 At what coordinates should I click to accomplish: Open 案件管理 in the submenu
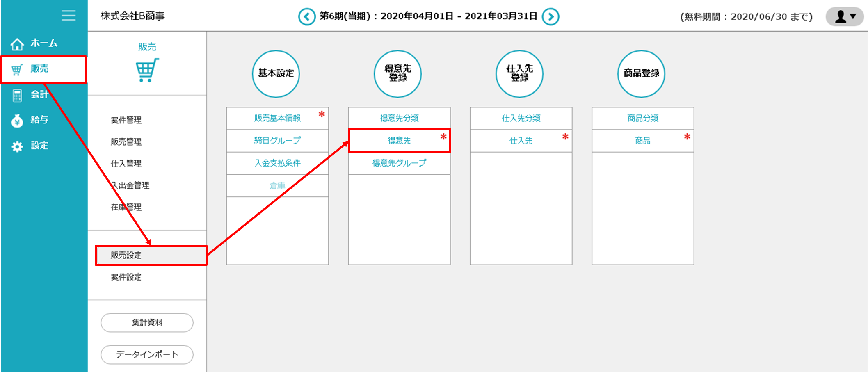pyautogui.click(x=126, y=120)
